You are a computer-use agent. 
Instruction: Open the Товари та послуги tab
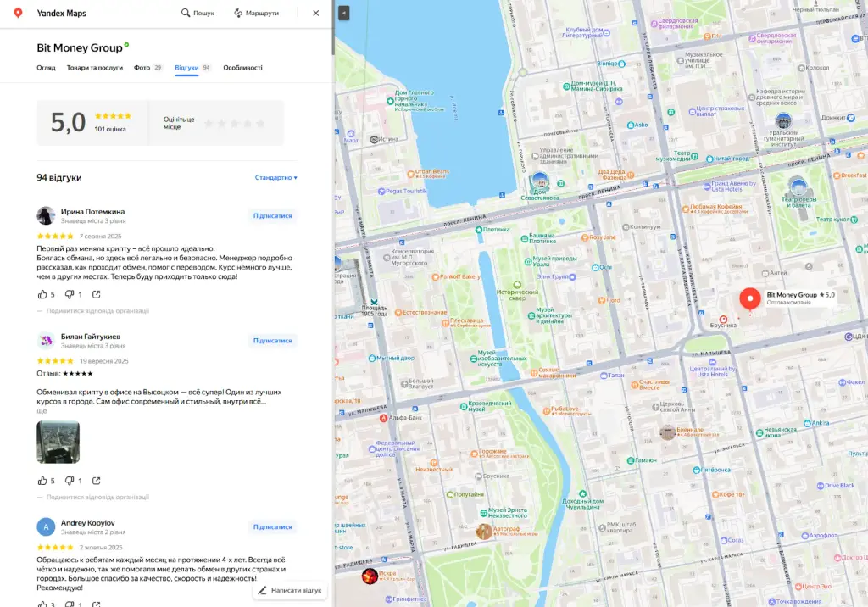pyautogui.click(x=95, y=68)
